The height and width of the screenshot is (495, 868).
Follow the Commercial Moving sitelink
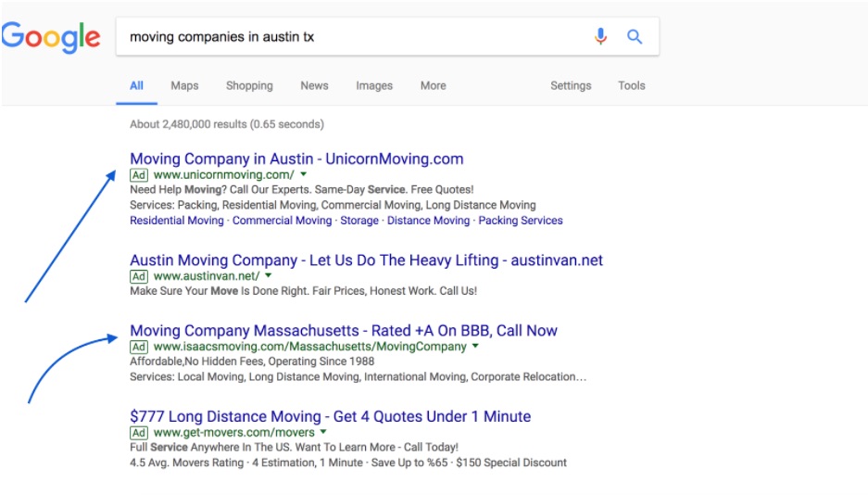[282, 221]
